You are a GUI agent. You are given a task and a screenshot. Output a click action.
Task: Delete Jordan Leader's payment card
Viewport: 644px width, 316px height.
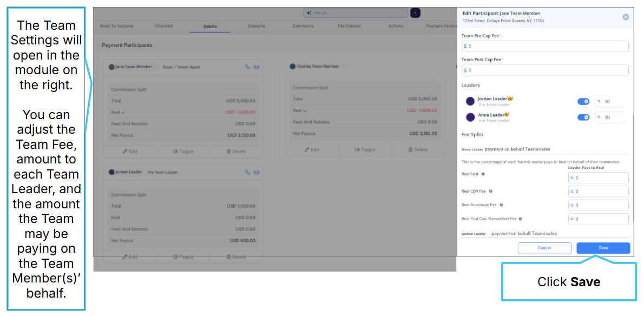coord(236,257)
